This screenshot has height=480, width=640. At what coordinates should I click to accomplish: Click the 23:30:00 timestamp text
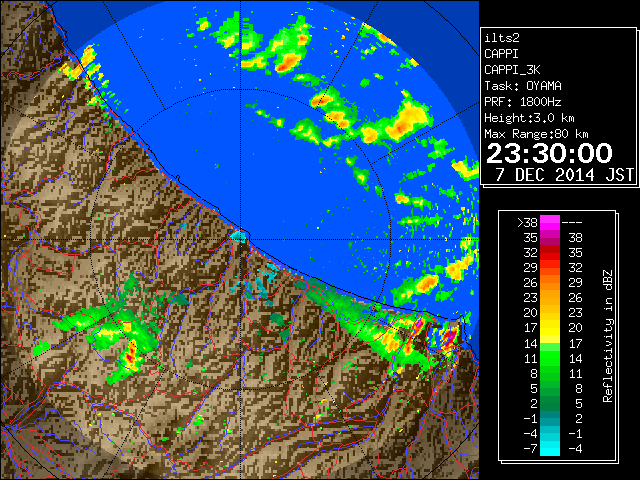coord(549,153)
